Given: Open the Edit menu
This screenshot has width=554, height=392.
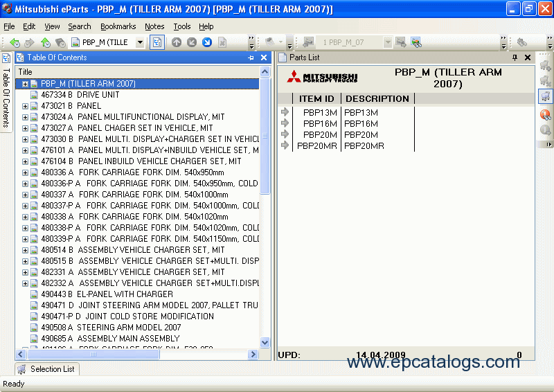Looking at the screenshot, I should (29, 26).
